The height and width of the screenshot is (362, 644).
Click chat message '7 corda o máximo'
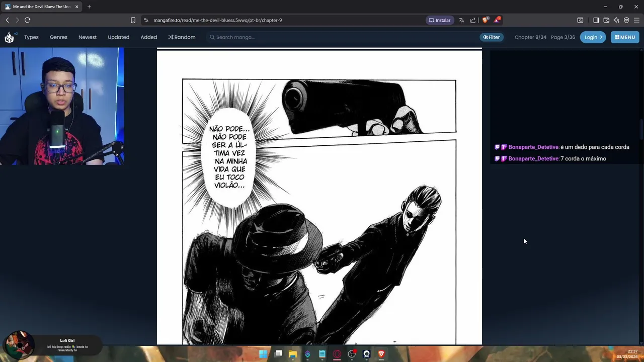[x=583, y=158]
